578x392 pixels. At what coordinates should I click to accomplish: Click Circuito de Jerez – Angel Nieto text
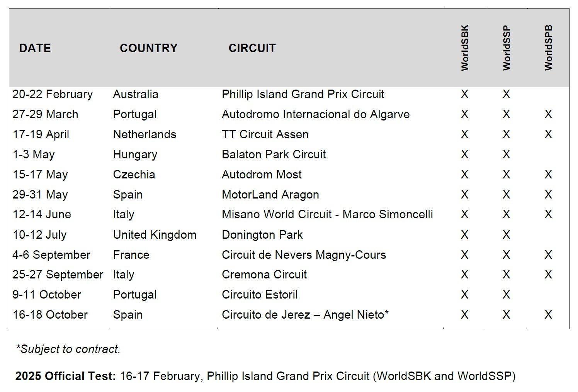(x=305, y=315)
